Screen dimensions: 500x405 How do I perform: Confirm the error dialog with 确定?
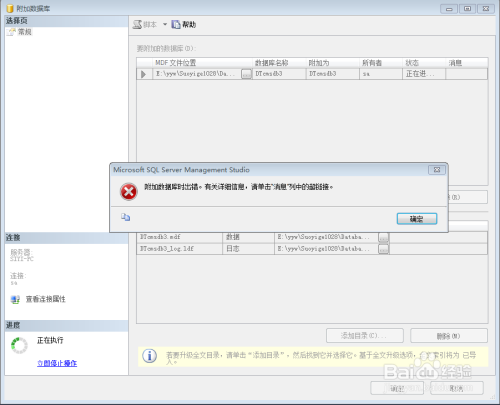coord(417,219)
